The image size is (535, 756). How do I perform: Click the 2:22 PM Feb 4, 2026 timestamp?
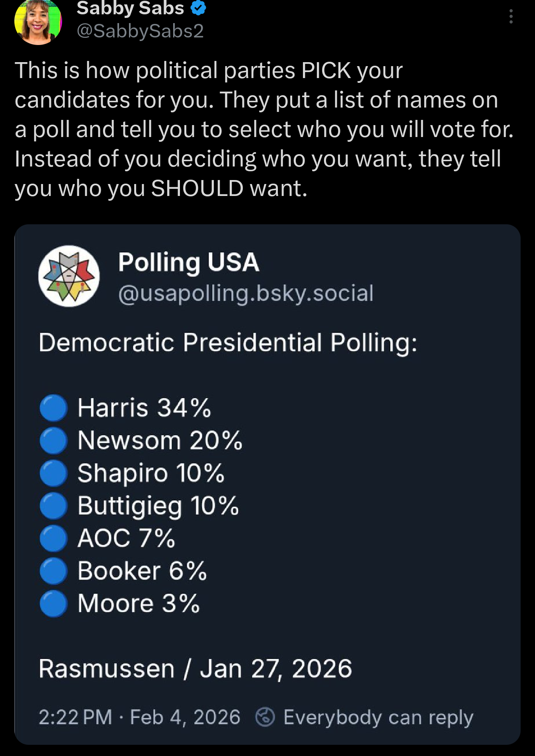139,717
